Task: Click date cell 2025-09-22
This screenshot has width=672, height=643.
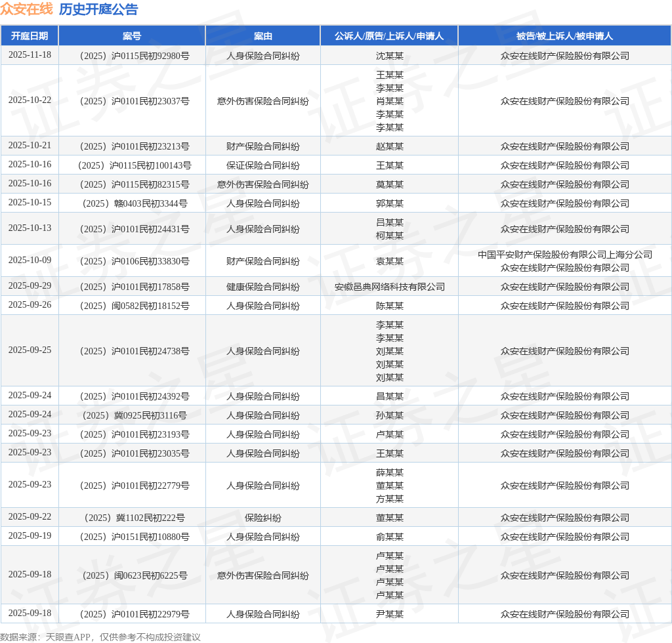Action: (x=30, y=517)
